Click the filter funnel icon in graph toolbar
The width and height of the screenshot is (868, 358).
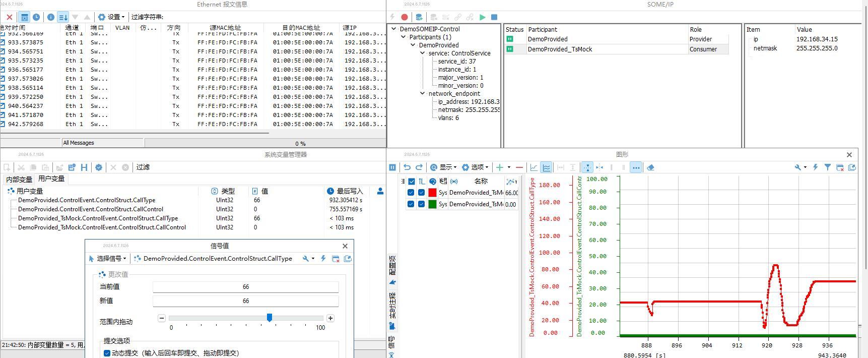click(x=827, y=167)
